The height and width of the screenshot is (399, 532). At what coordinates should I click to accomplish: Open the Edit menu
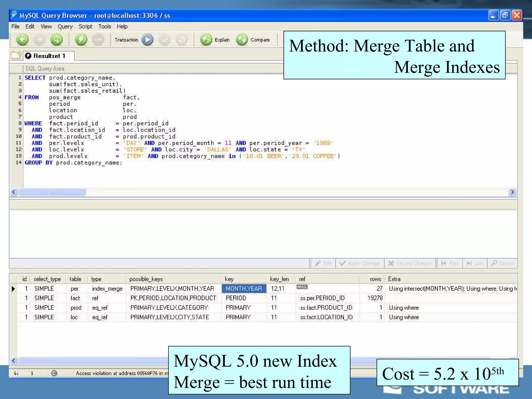[x=30, y=26]
